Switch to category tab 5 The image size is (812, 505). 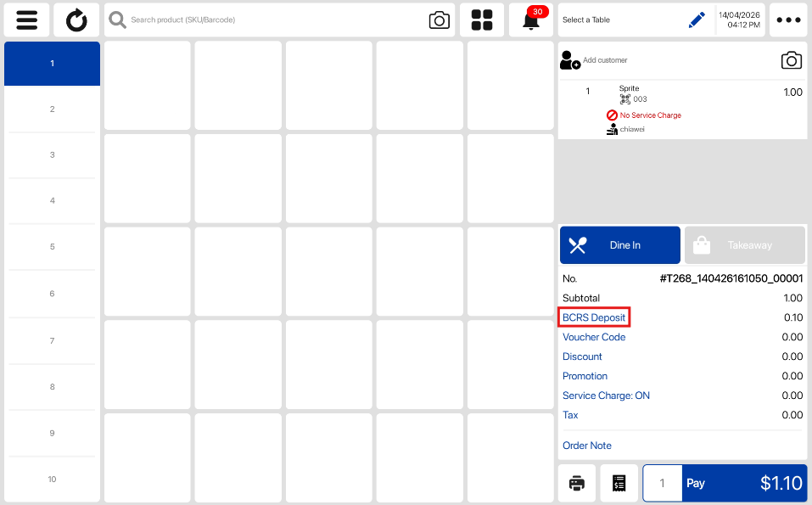tap(52, 247)
